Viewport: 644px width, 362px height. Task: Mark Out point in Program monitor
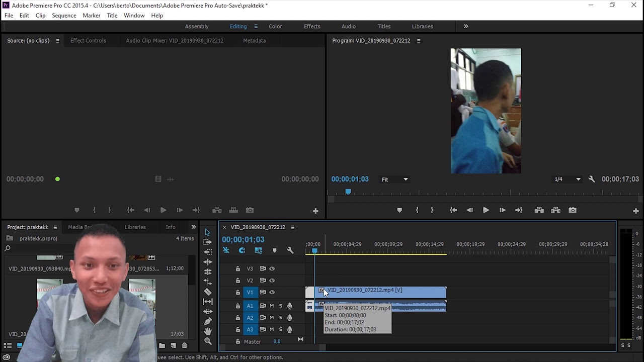[432, 210]
